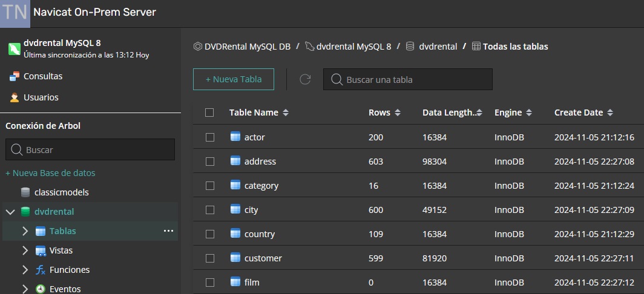Click the actor table icon

point(235,137)
